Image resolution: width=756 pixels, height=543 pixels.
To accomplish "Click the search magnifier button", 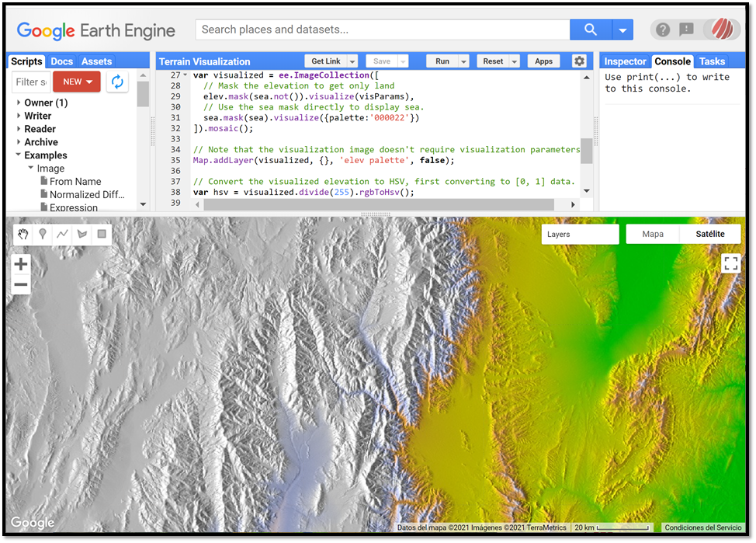I will point(591,30).
